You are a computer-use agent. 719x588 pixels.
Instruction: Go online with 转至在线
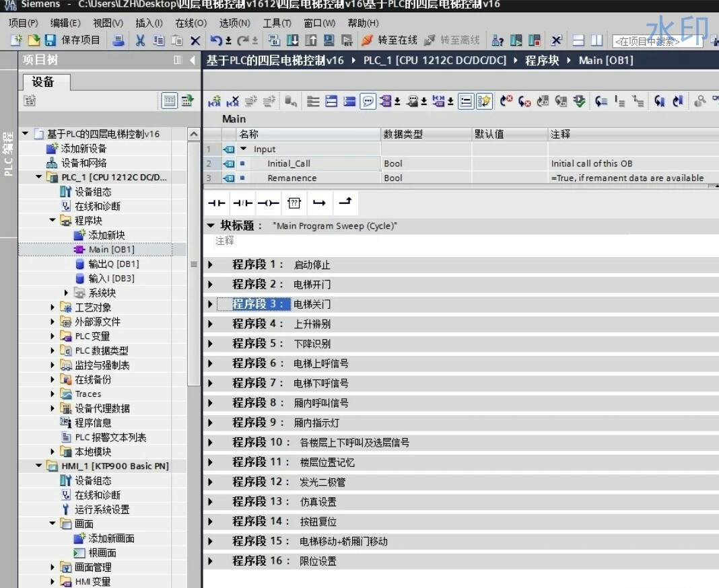click(389, 40)
